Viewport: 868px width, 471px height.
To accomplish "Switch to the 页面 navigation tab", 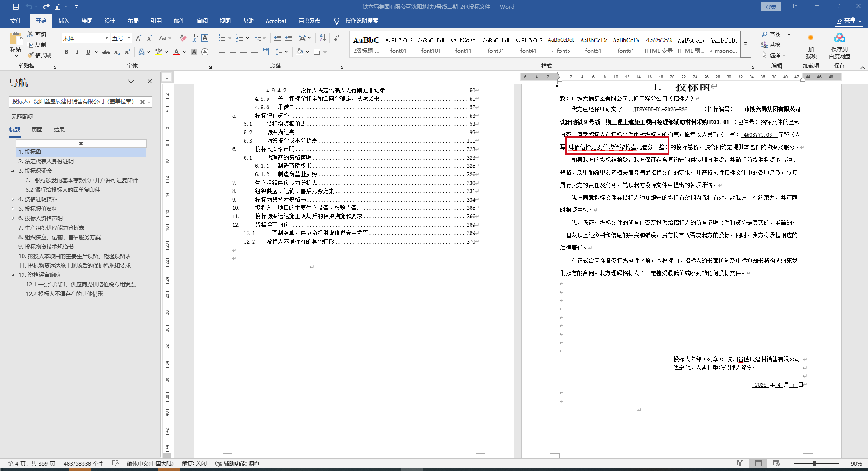I will pyautogui.click(x=37, y=130).
